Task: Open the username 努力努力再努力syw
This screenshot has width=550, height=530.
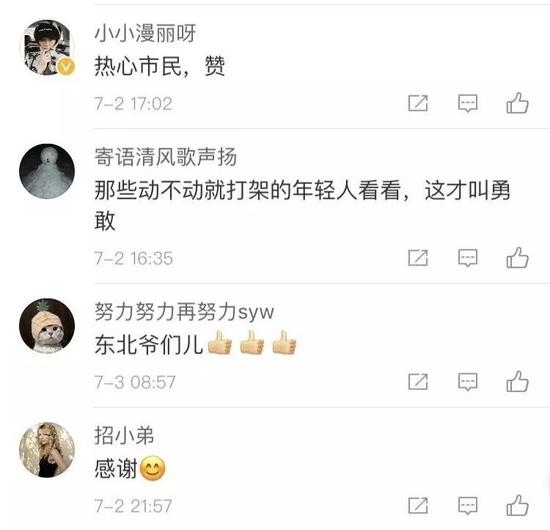Action: pos(184,311)
